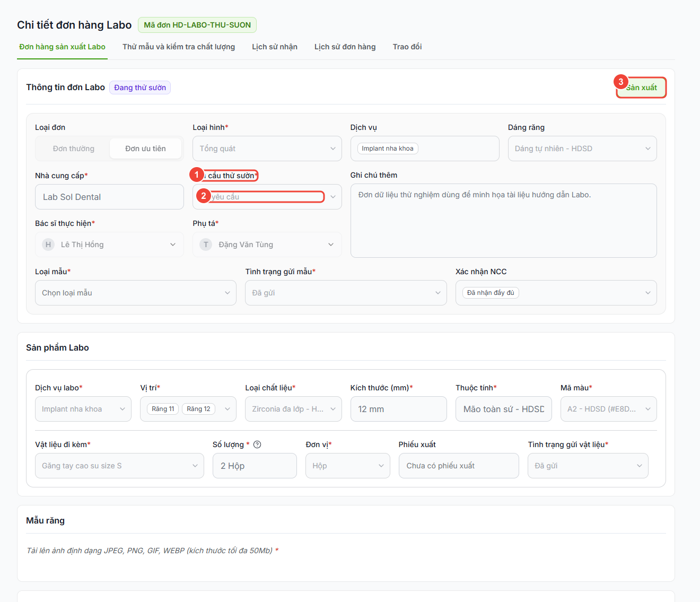The width and height of the screenshot is (700, 602).
Task: Select the Đơn thường order type
Action: pyautogui.click(x=74, y=149)
